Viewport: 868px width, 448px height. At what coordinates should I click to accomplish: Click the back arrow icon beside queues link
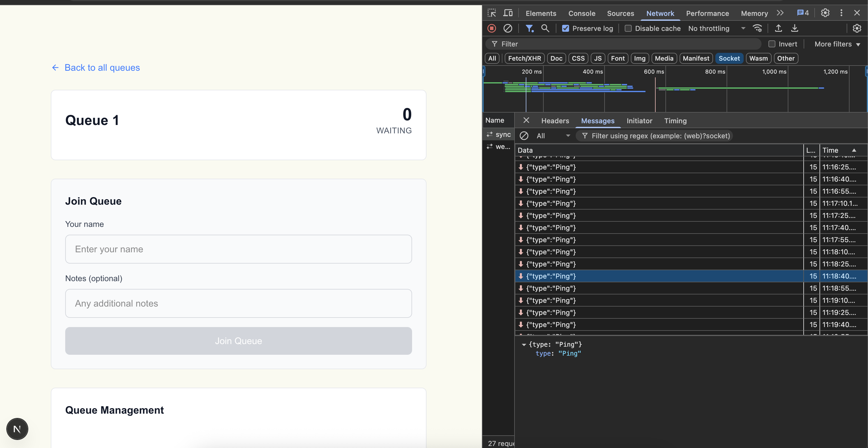click(55, 68)
